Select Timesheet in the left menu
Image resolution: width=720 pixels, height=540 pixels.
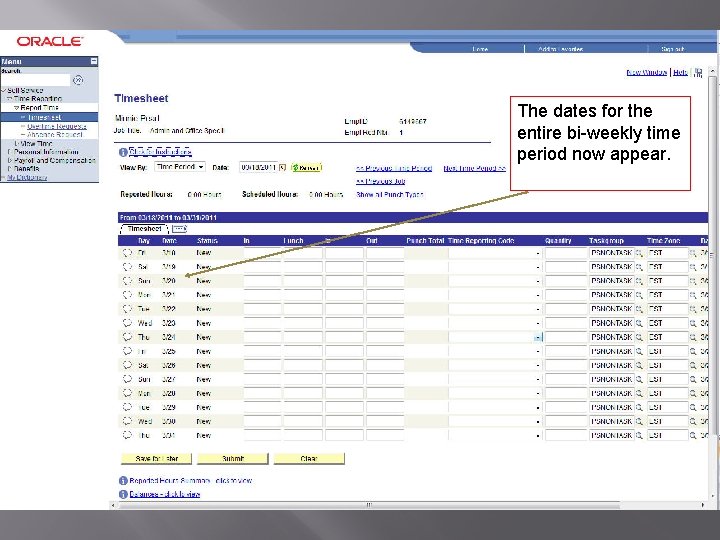[x=44, y=118]
